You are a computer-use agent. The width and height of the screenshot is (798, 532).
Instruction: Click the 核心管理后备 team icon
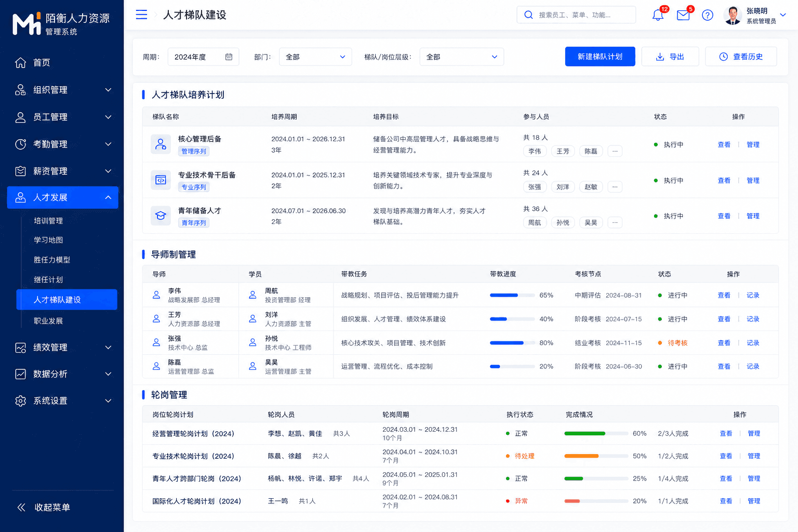(161, 144)
